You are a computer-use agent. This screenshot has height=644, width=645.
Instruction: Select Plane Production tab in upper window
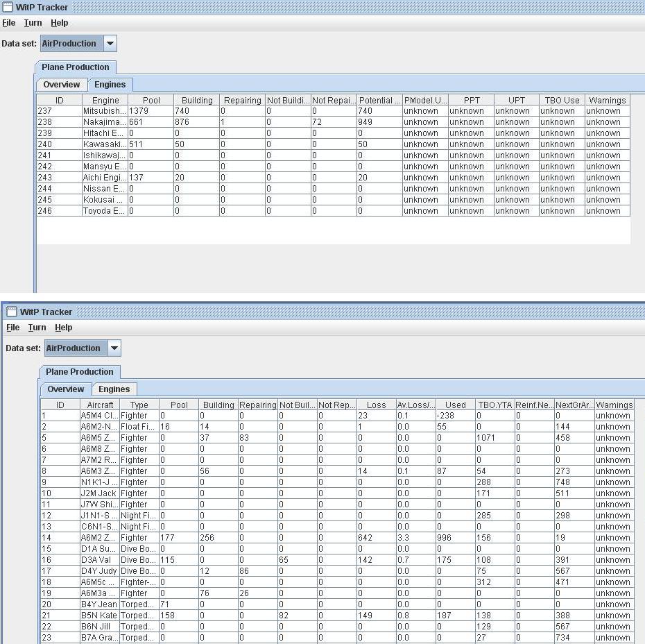(x=76, y=67)
